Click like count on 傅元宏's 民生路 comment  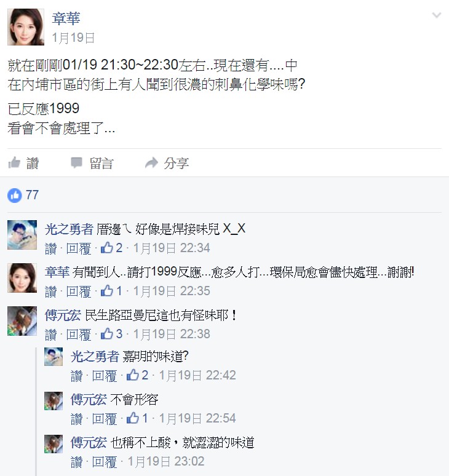tap(111, 334)
